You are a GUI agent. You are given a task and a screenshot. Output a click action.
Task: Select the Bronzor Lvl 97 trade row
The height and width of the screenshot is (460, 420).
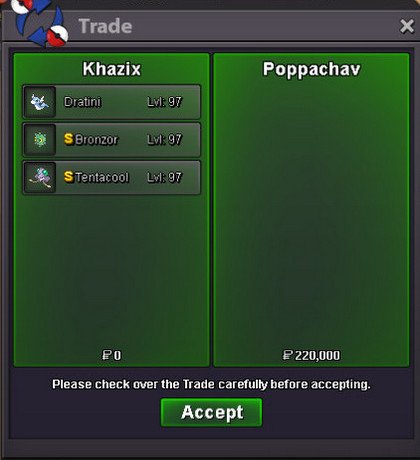(112, 140)
